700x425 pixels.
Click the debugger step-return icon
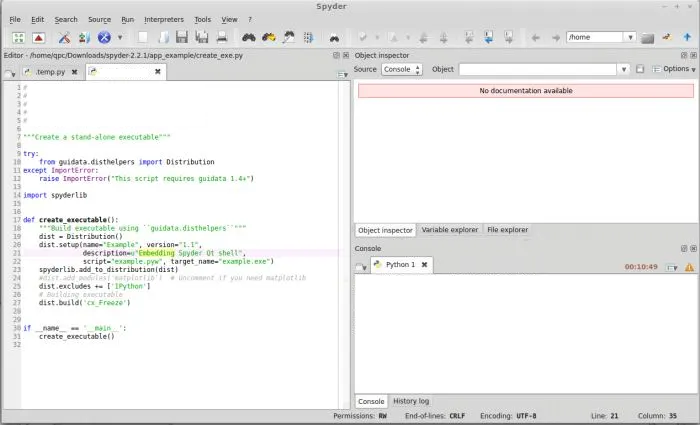point(508,38)
